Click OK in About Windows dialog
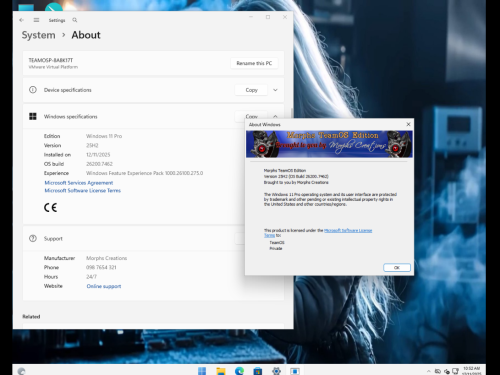 pos(397,268)
